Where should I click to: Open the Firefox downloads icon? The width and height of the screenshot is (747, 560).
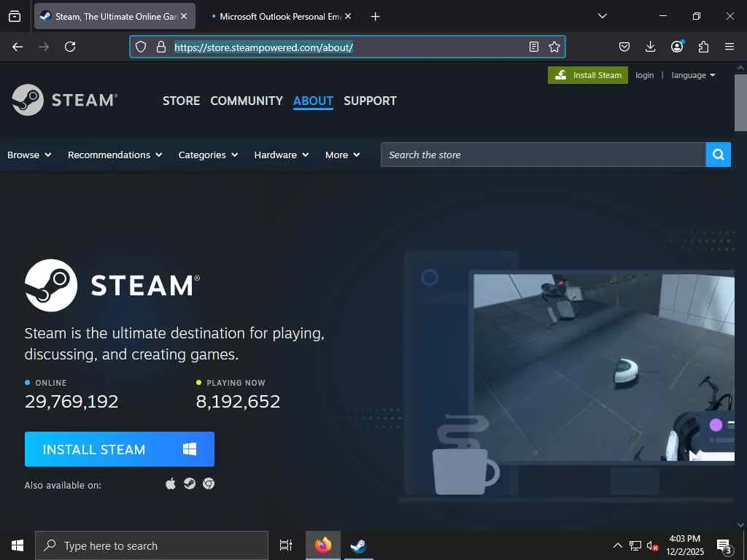[x=650, y=47]
